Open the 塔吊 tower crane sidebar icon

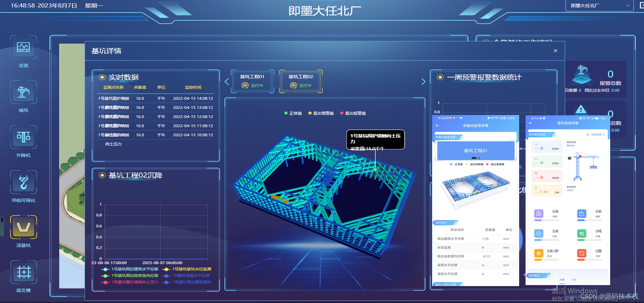point(23,92)
